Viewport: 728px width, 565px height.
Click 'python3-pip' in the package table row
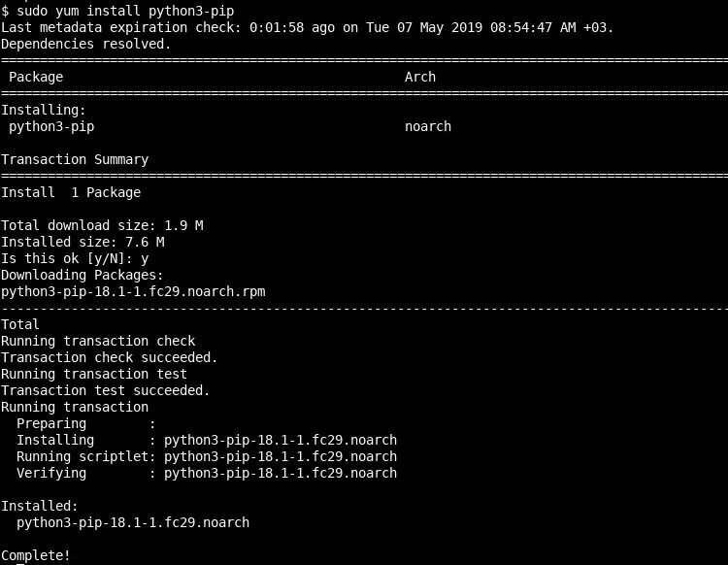(x=51, y=127)
